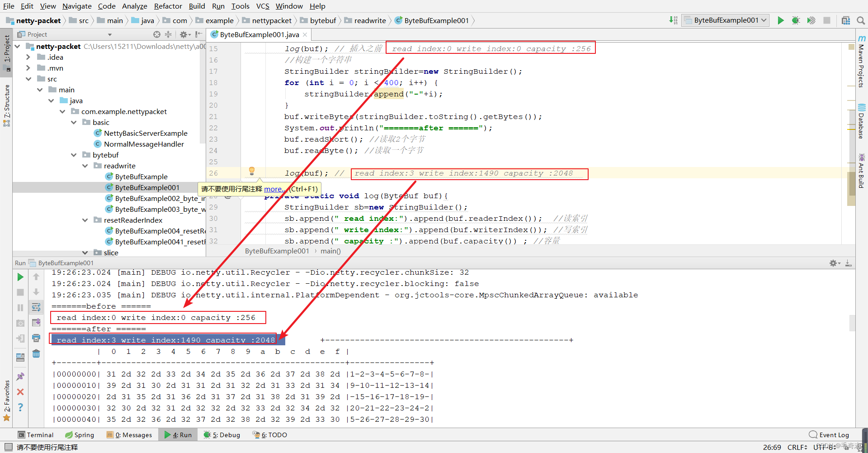Image resolution: width=868 pixels, height=453 pixels.
Task: Pause output button in Run panel
Action: pyautogui.click(x=20, y=308)
